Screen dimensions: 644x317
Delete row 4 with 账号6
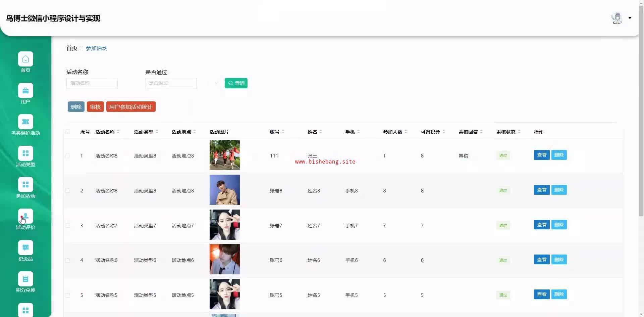pyautogui.click(x=559, y=260)
